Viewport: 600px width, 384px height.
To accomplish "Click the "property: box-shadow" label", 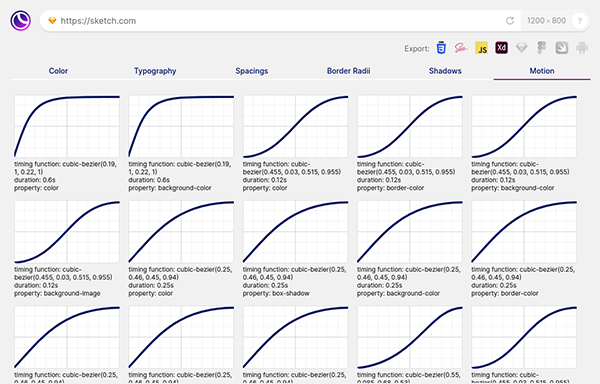I will (276, 293).
